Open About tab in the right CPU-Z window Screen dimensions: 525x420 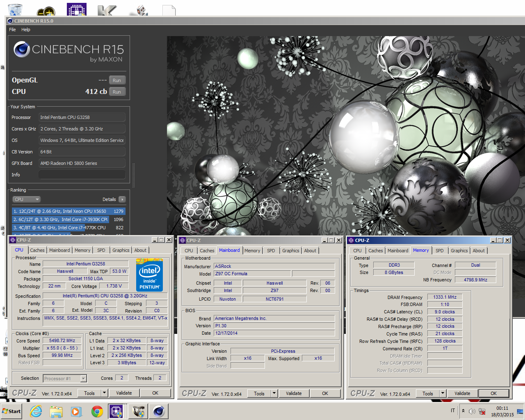pyautogui.click(x=479, y=251)
